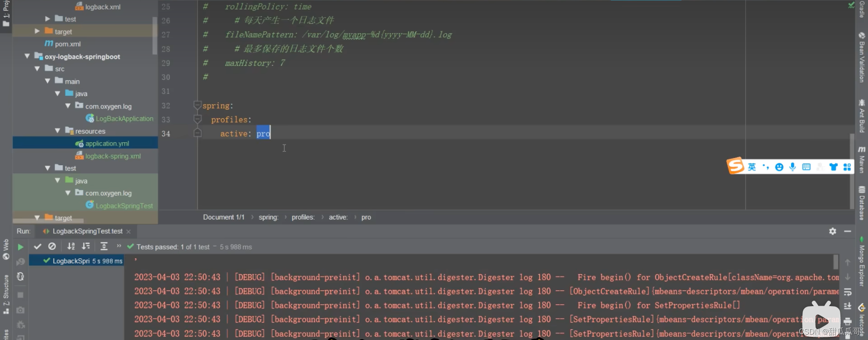This screenshot has height=340, width=868.
Task: Open logback.xml in the project tree
Action: pos(98,7)
